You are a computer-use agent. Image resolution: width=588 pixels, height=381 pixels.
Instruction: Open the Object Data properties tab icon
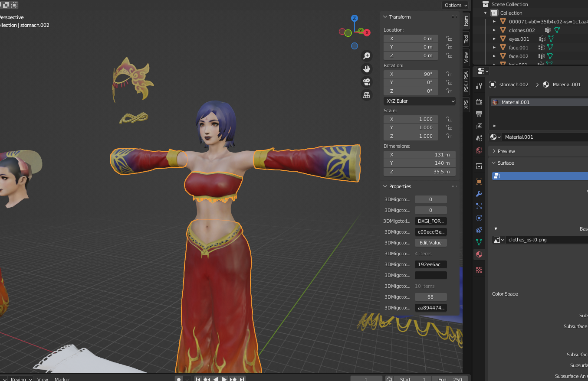(479, 242)
